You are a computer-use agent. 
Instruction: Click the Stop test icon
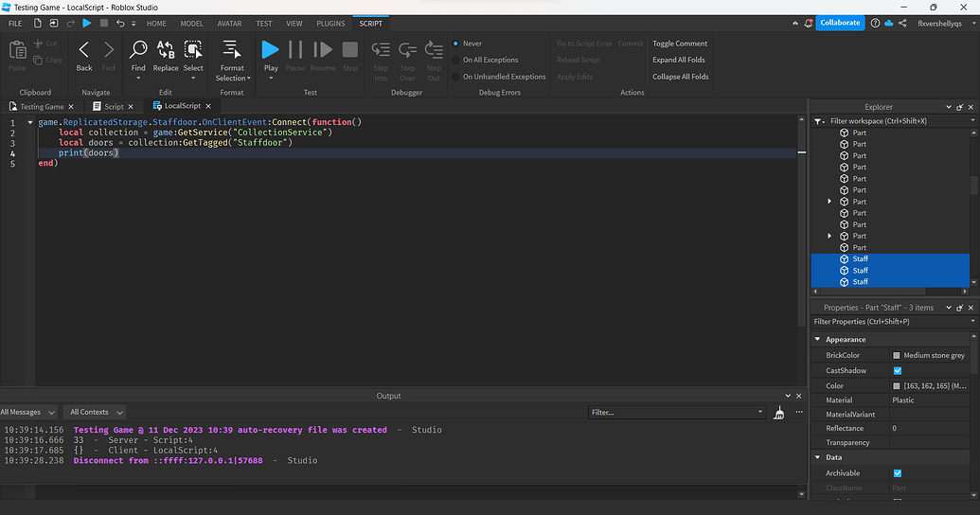point(350,49)
